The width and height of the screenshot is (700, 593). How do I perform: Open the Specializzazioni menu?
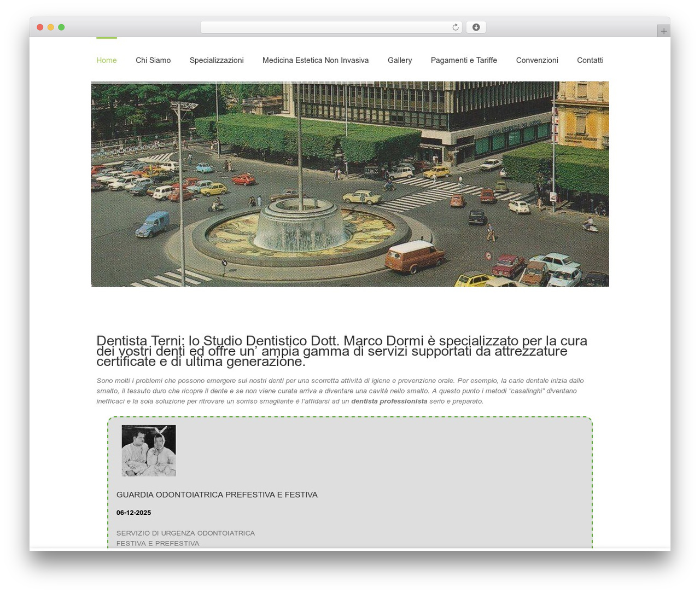[217, 60]
